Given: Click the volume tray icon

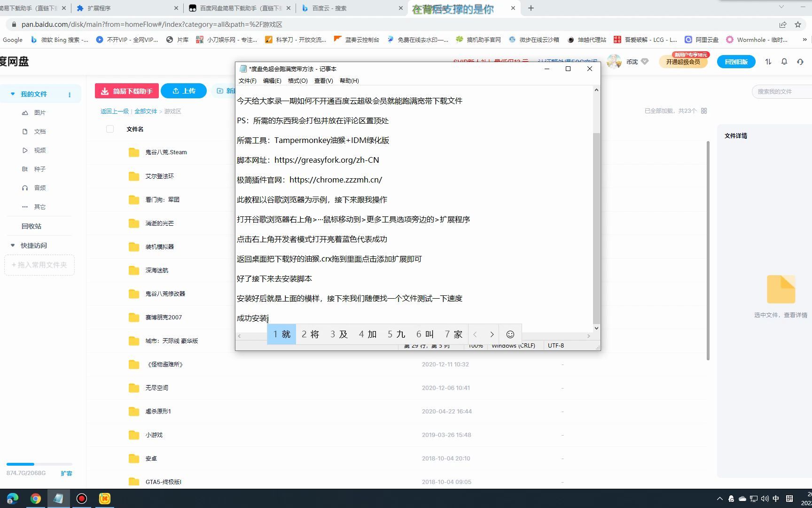Looking at the screenshot, I should pyautogui.click(x=765, y=499).
